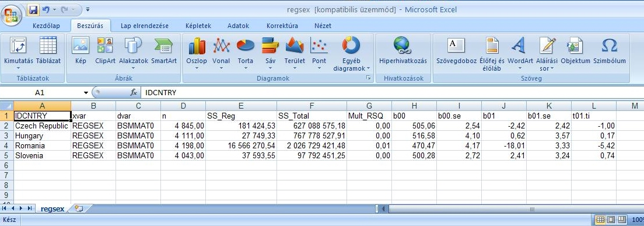Viewport: 644px width, 226px height.
Task: Insert a Vonal line chart
Action: pos(221,54)
